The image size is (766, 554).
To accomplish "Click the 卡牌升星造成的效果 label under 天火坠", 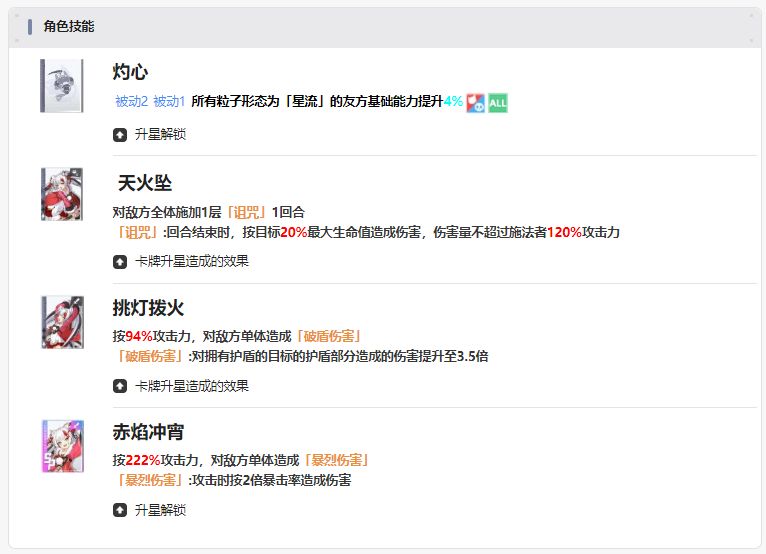I will tap(192, 261).
